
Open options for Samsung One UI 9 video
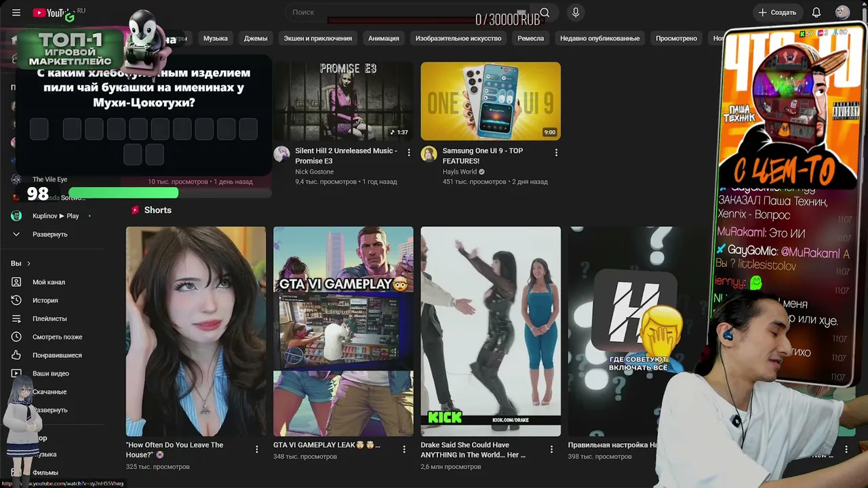[556, 152]
